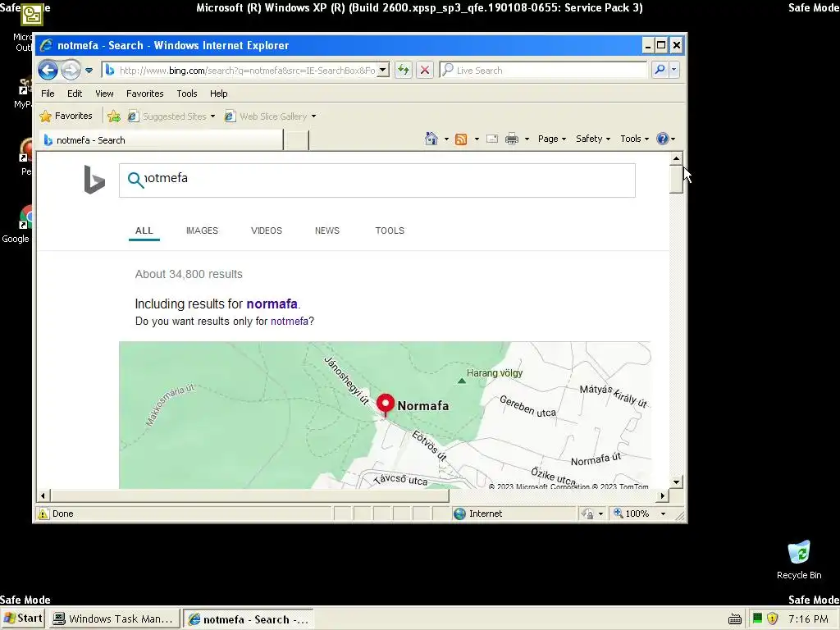
Task: Click the horizontal scrollbar right arrow
Action: click(663, 496)
